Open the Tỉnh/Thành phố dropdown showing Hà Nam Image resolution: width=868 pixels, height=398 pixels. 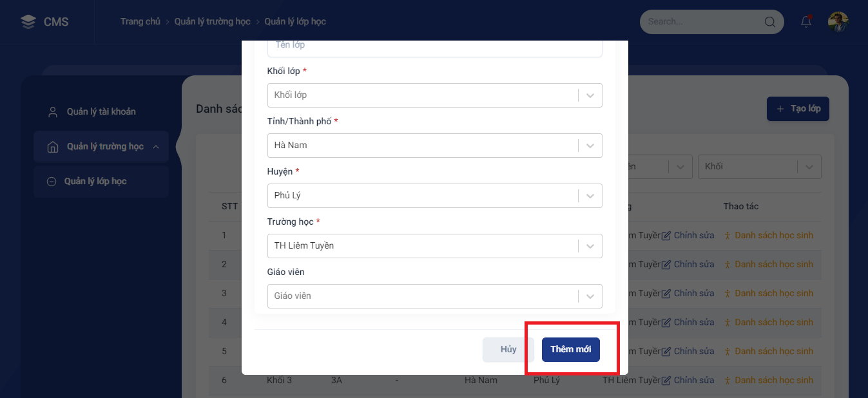(x=434, y=146)
